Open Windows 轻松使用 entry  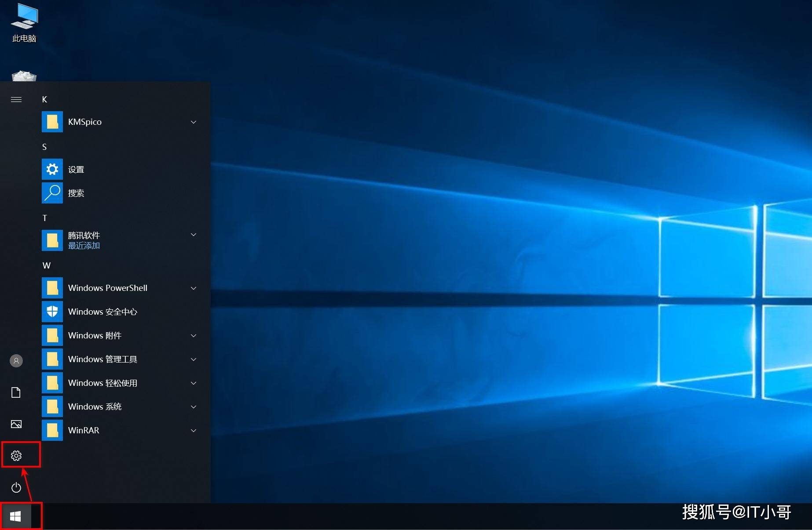point(121,383)
